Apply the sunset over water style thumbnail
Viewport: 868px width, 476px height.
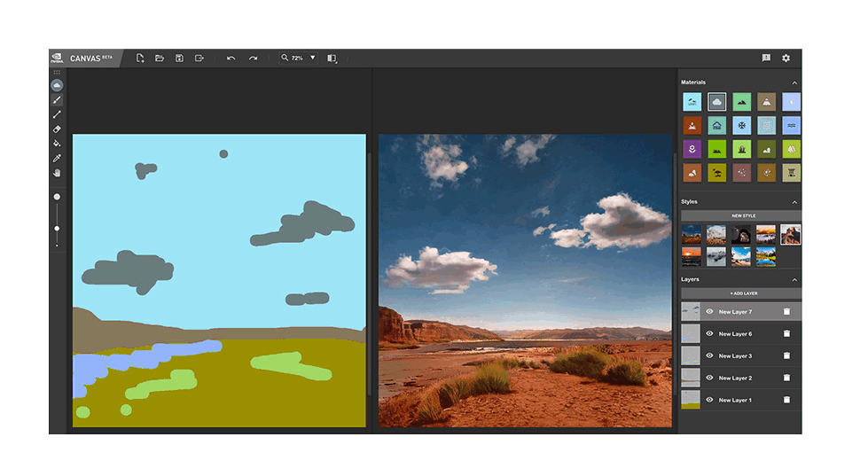click(692, 257)
